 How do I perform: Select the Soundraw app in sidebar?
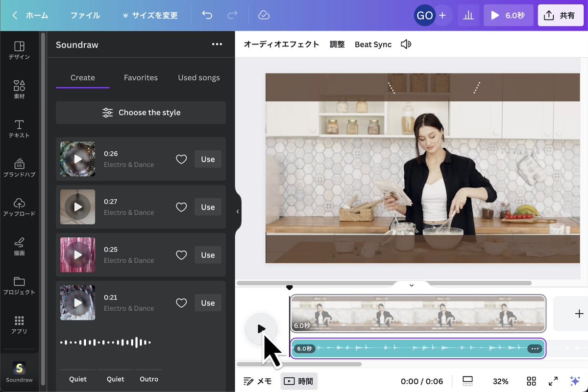tap(20, 372)
